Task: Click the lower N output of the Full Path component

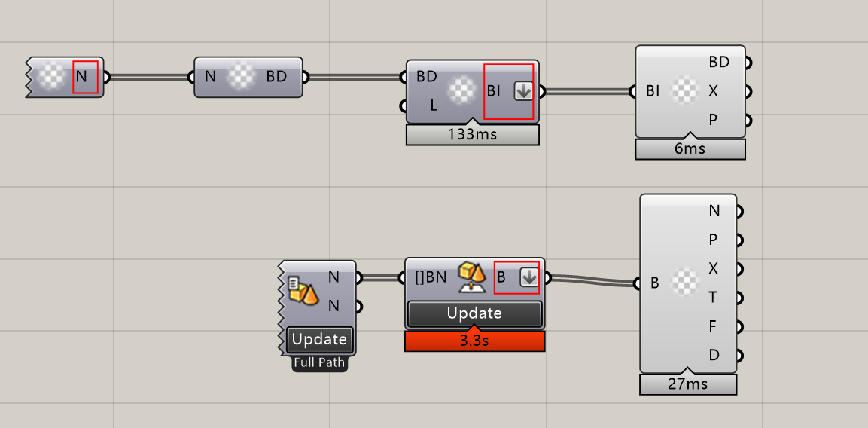Action: [x=333, y=305]
